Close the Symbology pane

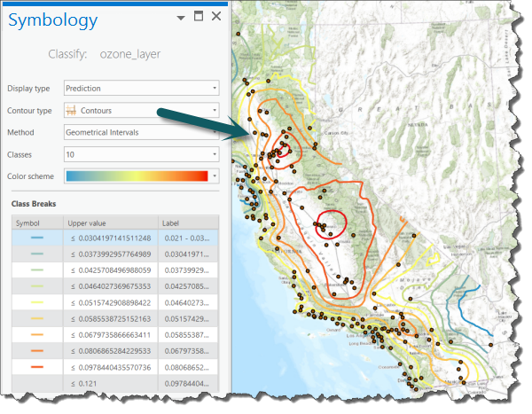(x=215, y=17)
